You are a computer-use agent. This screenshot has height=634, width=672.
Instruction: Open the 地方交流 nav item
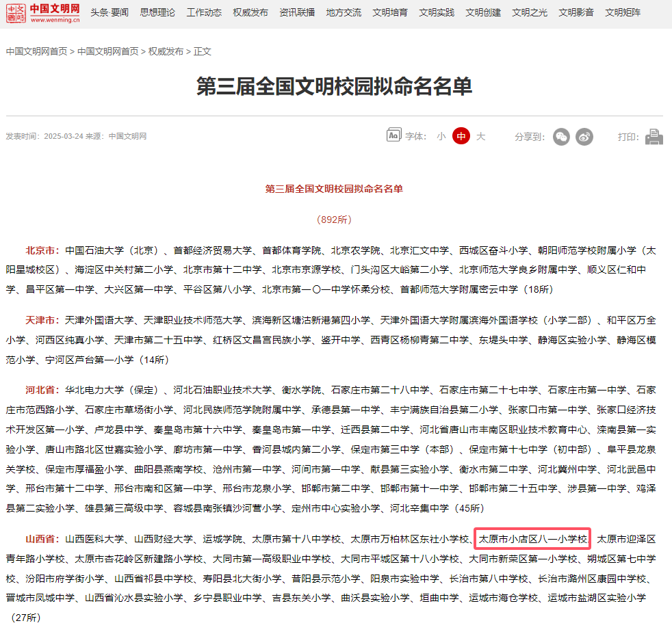tap(344, 12)
